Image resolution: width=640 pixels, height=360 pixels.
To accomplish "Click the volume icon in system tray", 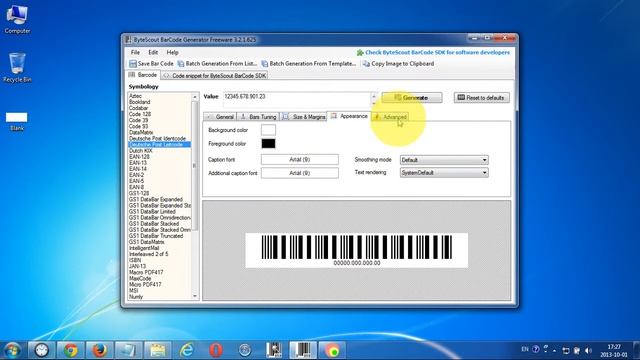I will pyautogui.click(x=588, y=350).
